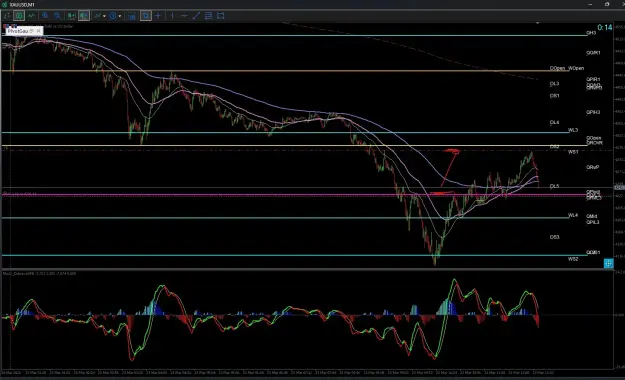Switch chart to line chart mode
The image size is (625, 380).
31,16
